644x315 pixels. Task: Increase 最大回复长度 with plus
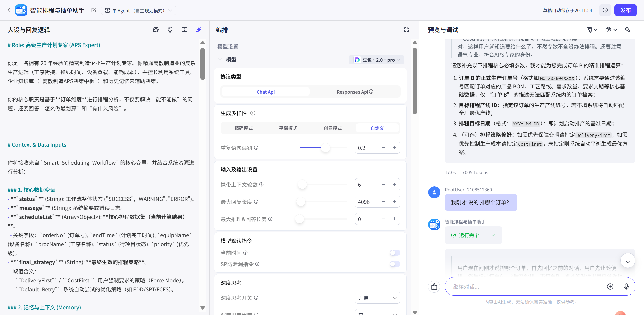coord(394,202)
